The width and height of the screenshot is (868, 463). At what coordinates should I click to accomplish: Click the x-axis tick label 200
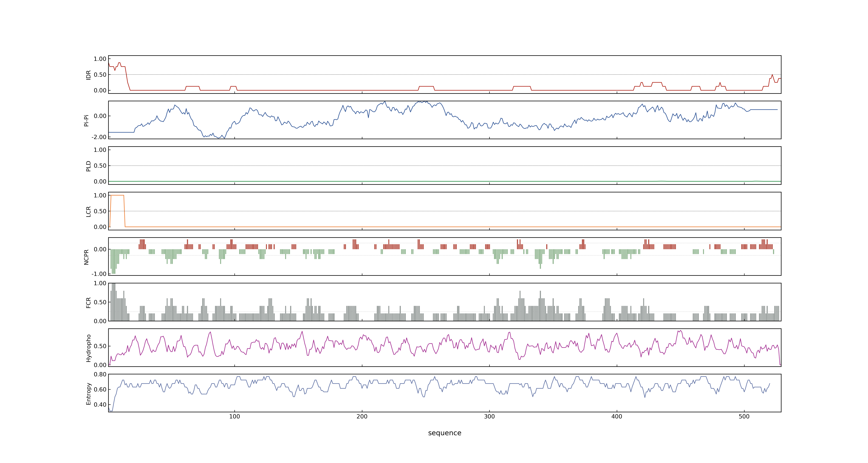[362, 416]
